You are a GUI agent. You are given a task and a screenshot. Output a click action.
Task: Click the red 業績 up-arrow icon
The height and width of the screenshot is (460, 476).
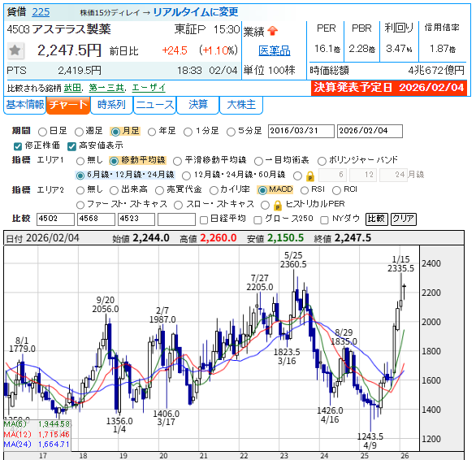(x=273, y=31)
